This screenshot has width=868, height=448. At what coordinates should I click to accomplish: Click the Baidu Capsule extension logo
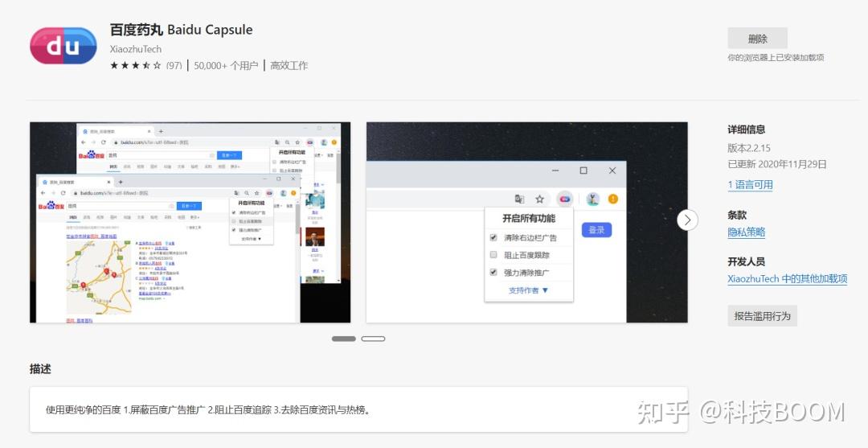[63, 45]
